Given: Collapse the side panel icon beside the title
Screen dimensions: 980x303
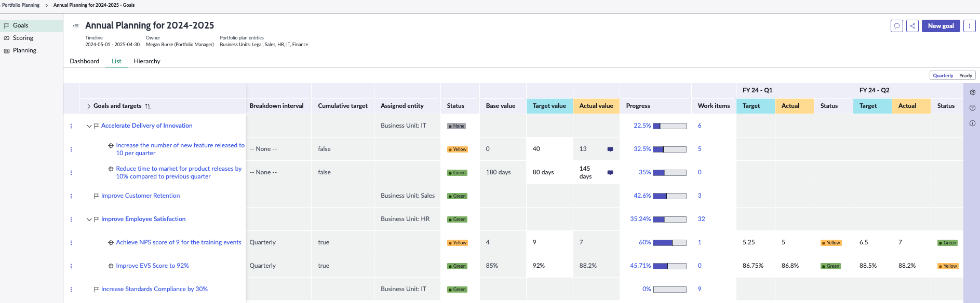Looking at the screenshot, I should tap(76, 25).
